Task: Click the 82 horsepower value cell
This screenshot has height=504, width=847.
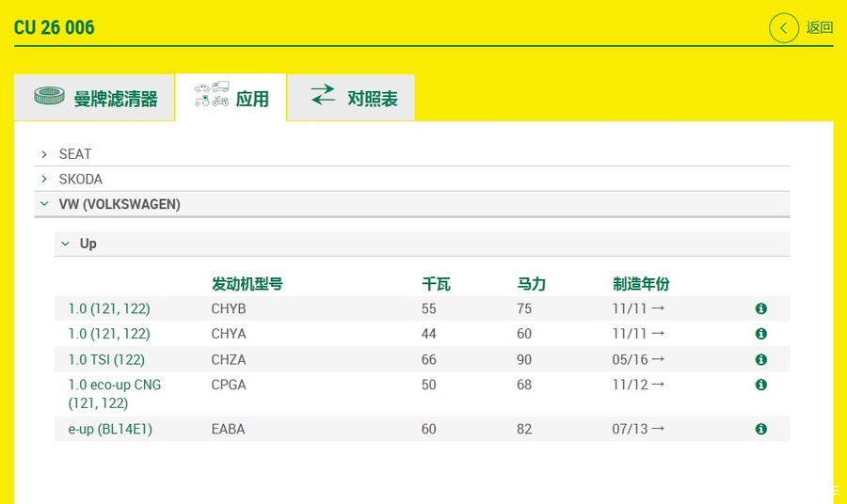Action: point(524,429)
